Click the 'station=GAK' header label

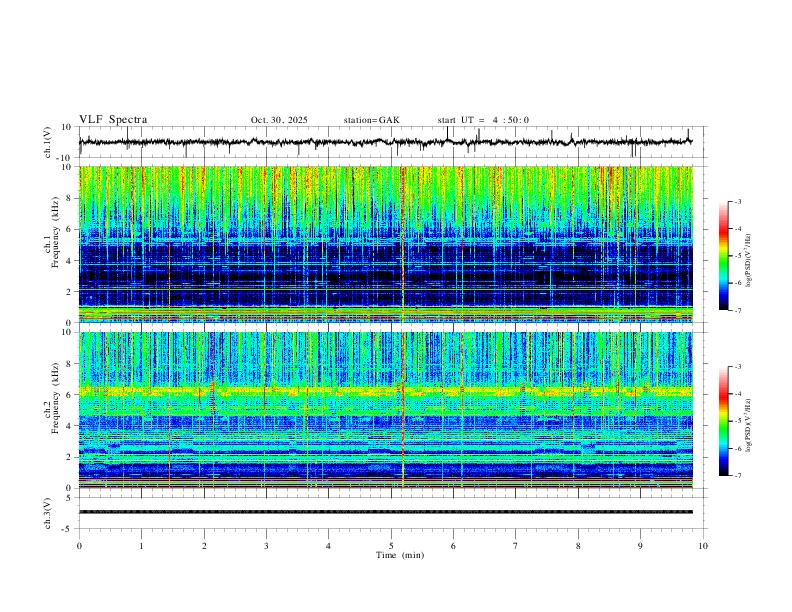tap(371, 120)
